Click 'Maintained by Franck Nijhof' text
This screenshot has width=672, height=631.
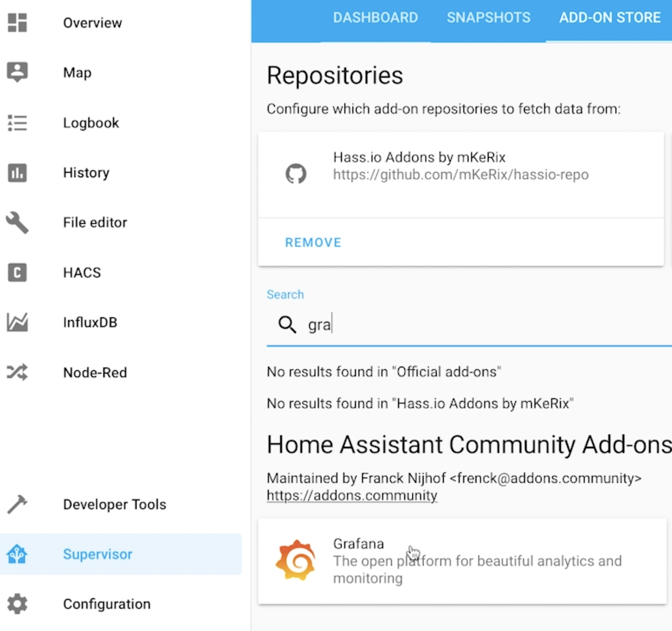tap(454, 478)
